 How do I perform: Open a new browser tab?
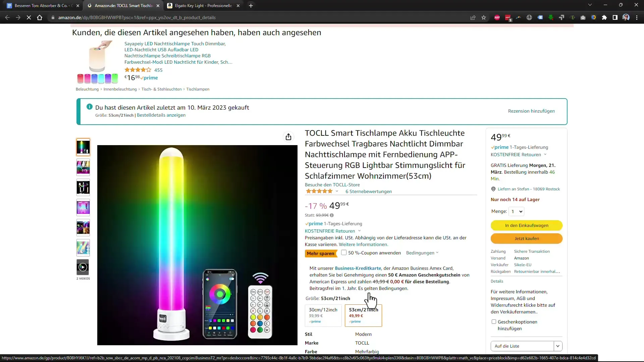click(x=251, y=5)
